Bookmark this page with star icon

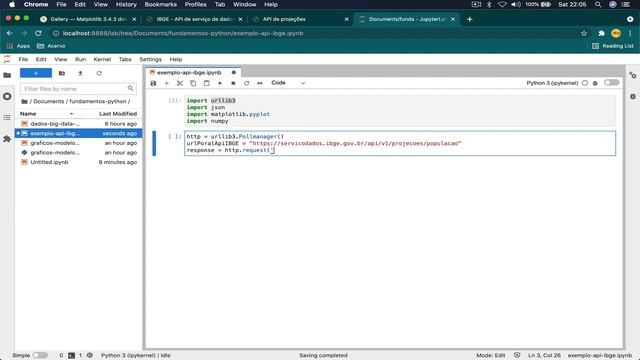pos(584,33)
